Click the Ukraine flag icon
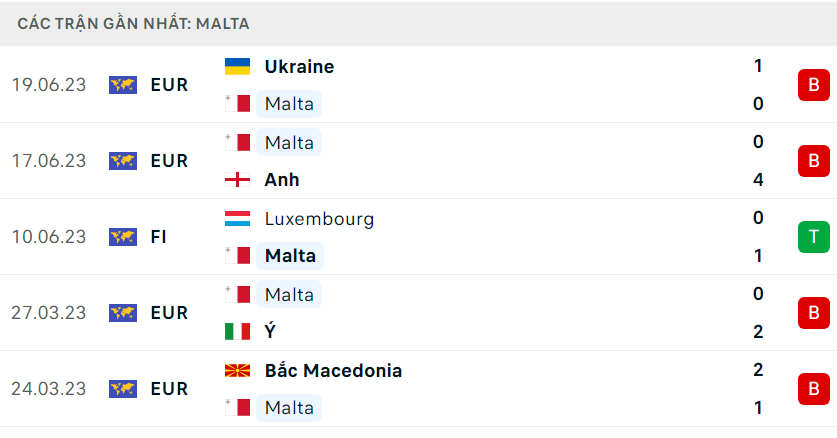 (x=238, y=66)
